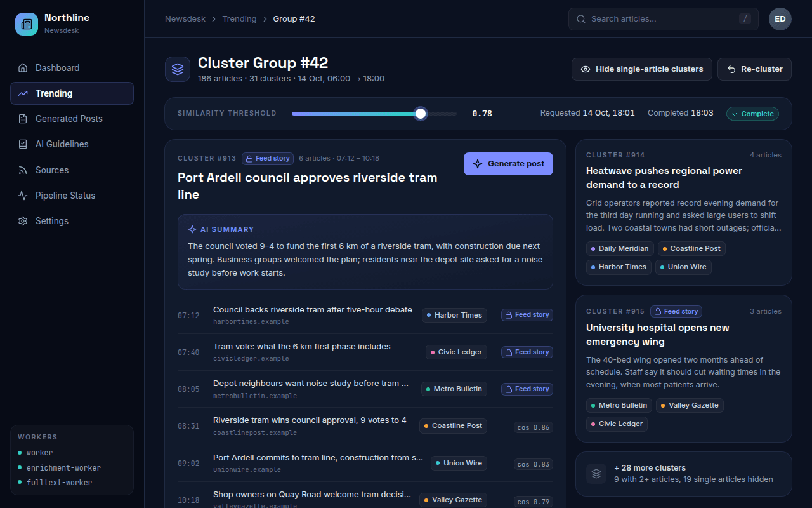Click the cos 0.86 similarity value

tap(533, 427)
